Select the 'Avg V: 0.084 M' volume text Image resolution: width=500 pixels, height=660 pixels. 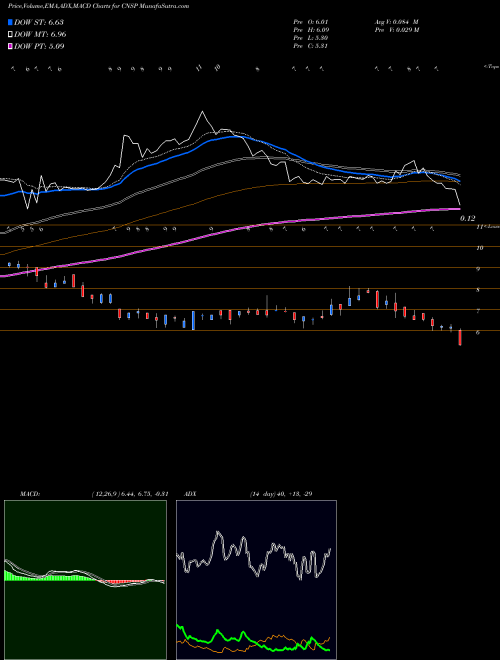point(396,22)
